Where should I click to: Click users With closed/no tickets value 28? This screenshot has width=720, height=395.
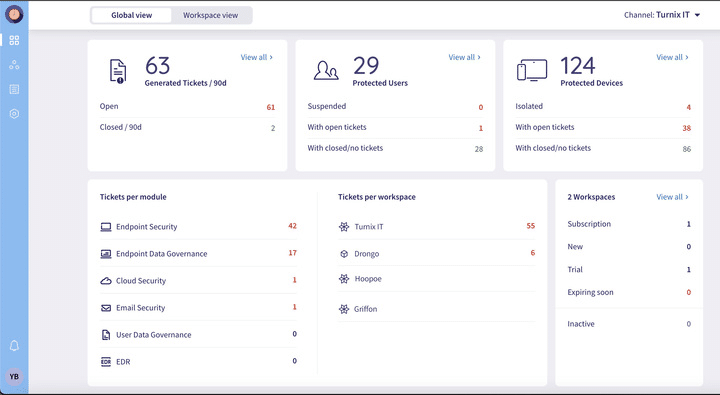[479, 149]
